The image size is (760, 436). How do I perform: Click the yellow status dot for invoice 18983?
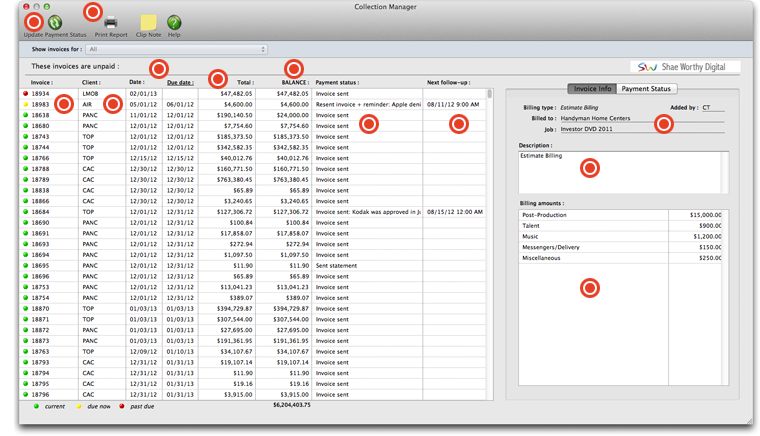(x=25, y=104)
